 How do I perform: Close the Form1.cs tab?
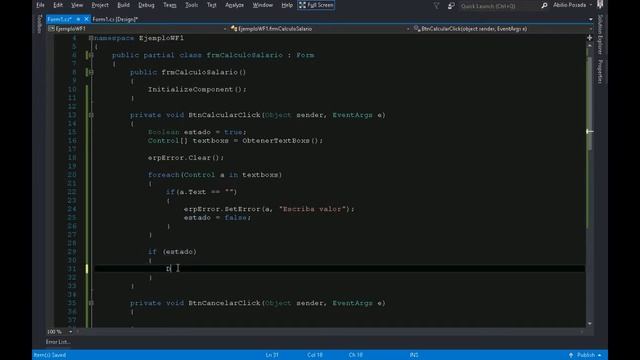86,19
